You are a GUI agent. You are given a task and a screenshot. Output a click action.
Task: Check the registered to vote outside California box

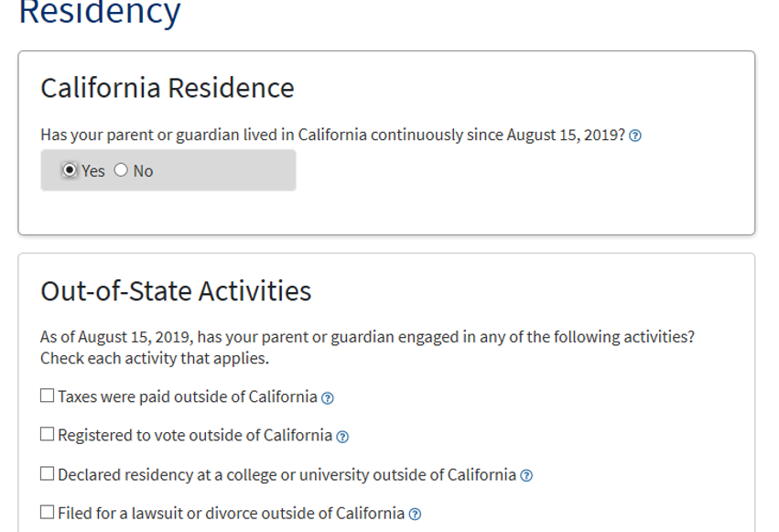(x=48, y=434)
